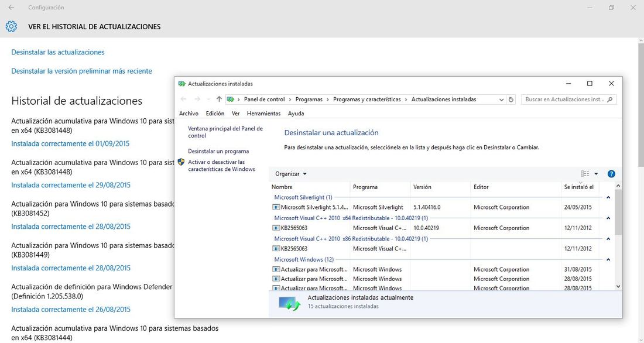Image resolution: width=644 pixels, height=343 pixels.
Task: Open the help question mark icon
Action: [x=611, y=174]
